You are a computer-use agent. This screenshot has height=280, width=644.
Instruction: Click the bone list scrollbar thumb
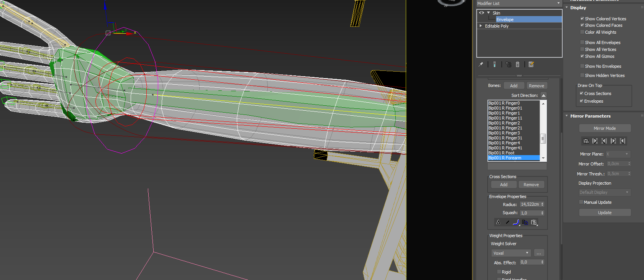[x=543, y=139]
